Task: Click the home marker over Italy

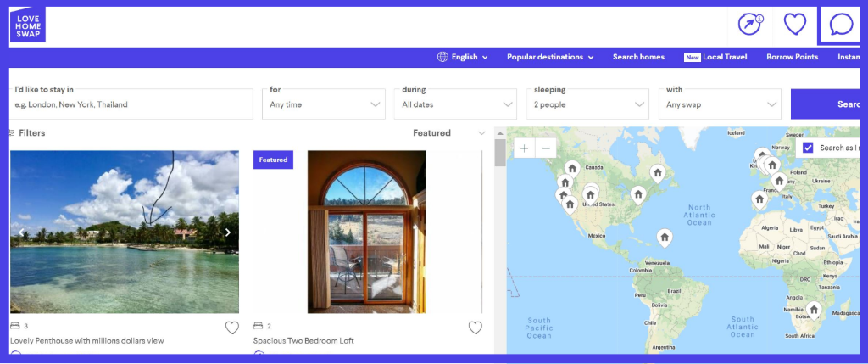Action: click(779, 181)
